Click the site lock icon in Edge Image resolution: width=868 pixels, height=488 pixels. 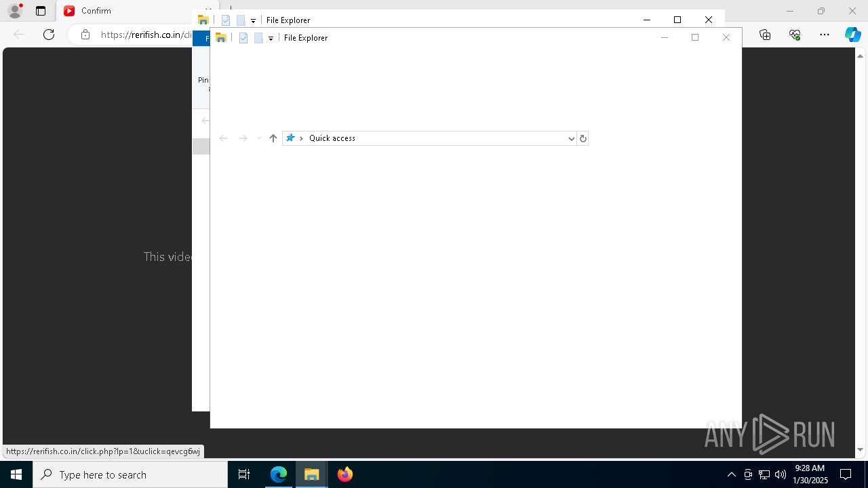click(x=85, y=35)
